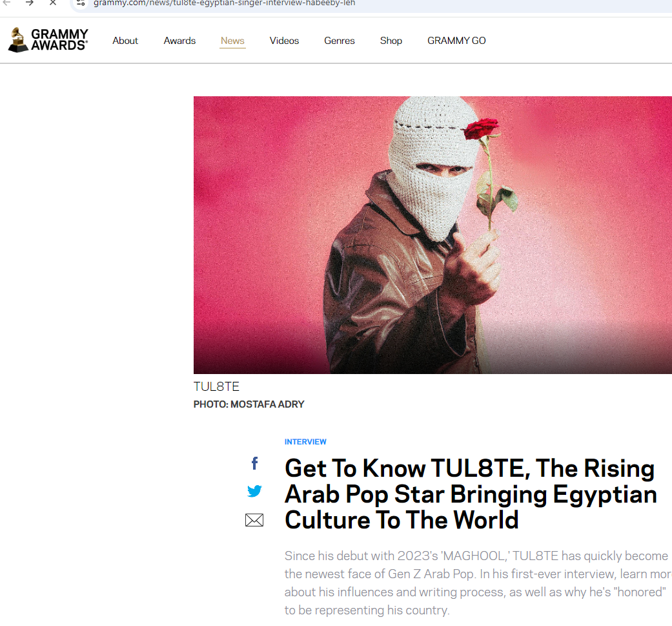
Task: Click the GRAMMY AWARDS wordmark text
Action: click(59, 40)
